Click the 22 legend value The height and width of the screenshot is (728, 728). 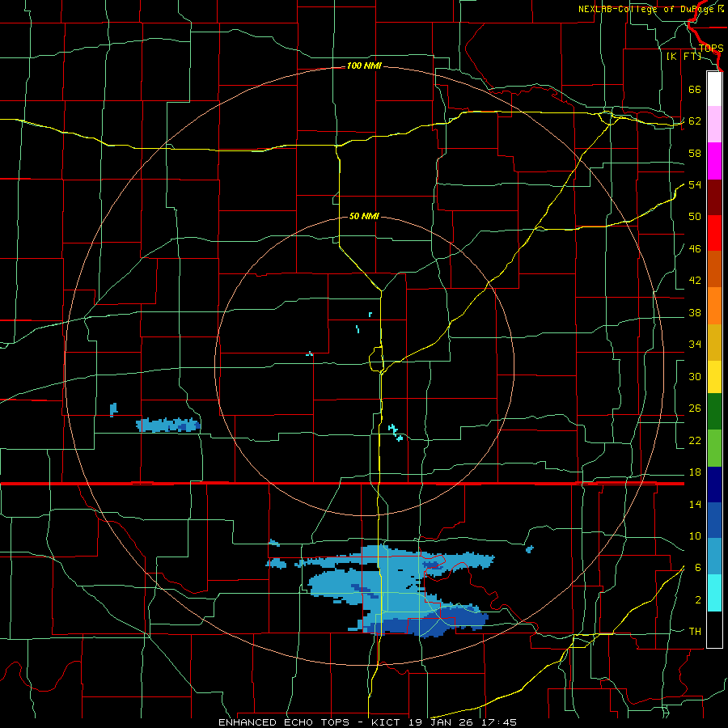(x=695, y=440)
